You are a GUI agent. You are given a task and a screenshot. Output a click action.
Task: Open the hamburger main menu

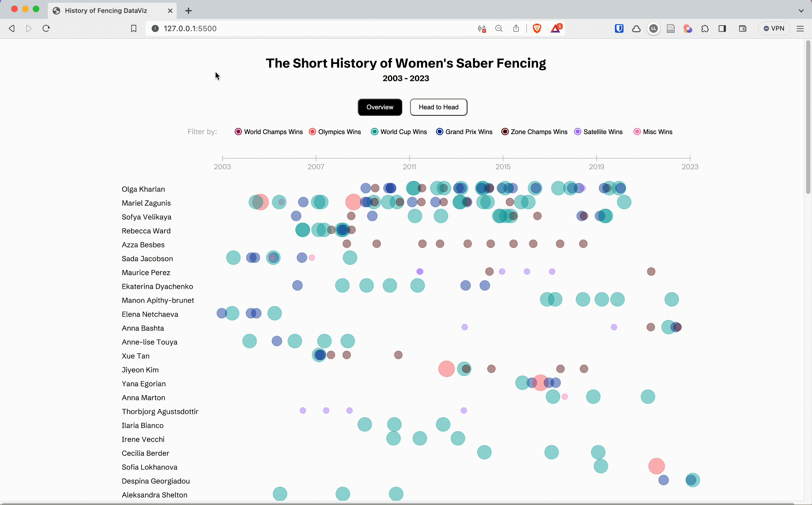click(800, 28)
